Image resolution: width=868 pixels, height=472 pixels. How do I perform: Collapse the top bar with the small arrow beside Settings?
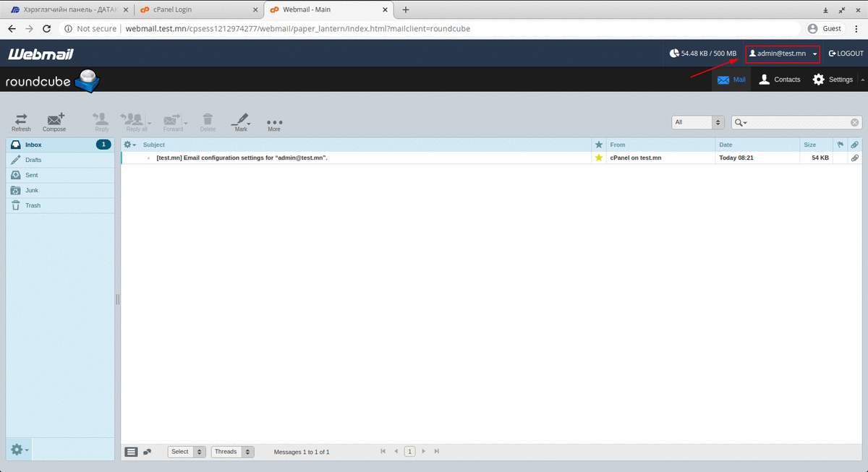[x=861, y=80]
